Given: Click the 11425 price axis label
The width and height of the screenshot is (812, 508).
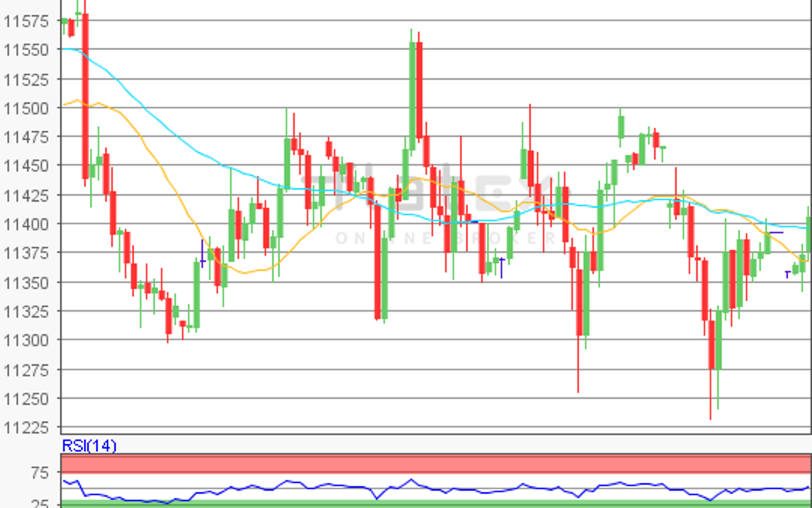Looking at the screenshot, I should click(x=26, y=196).
